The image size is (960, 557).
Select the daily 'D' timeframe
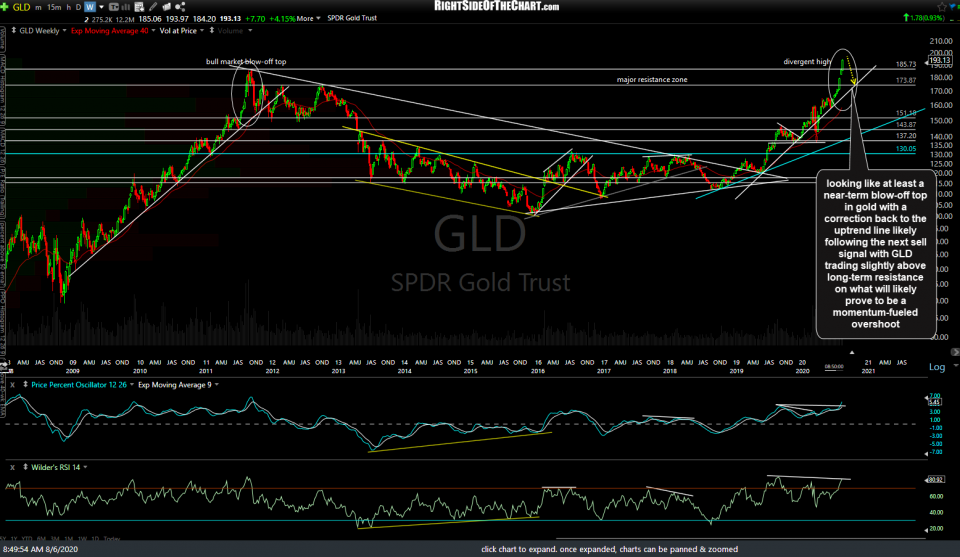78,7
